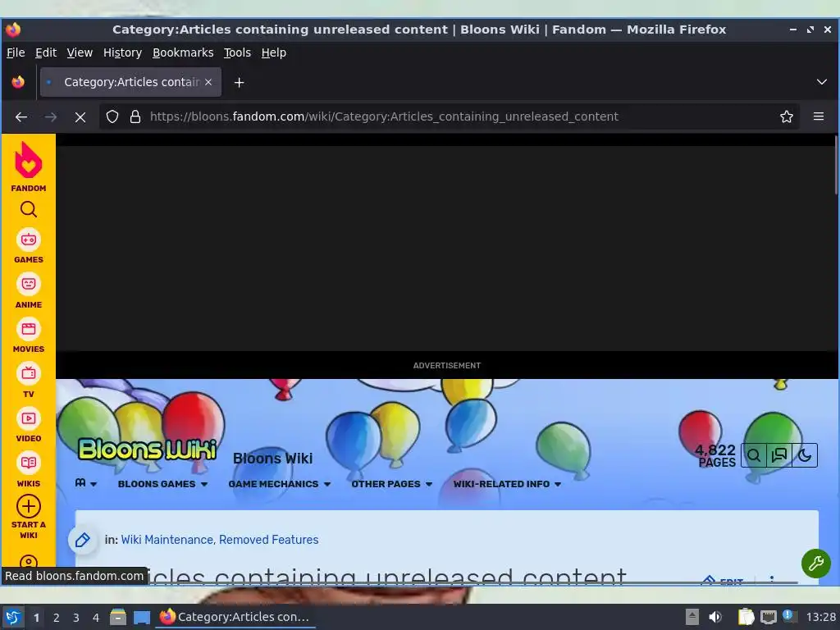Expand the Other Pages dropdown
This screenshot has height=630, width=840.
tap(391, 484)
